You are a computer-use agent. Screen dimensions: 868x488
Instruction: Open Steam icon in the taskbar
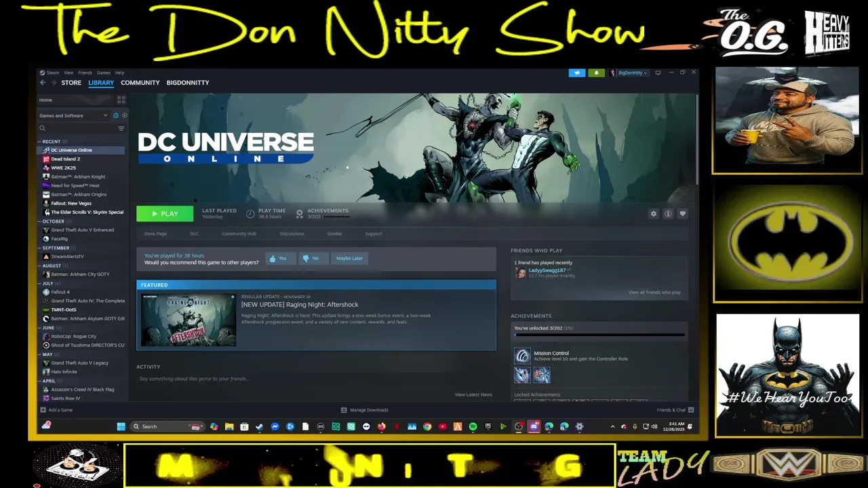pos(259,426)
